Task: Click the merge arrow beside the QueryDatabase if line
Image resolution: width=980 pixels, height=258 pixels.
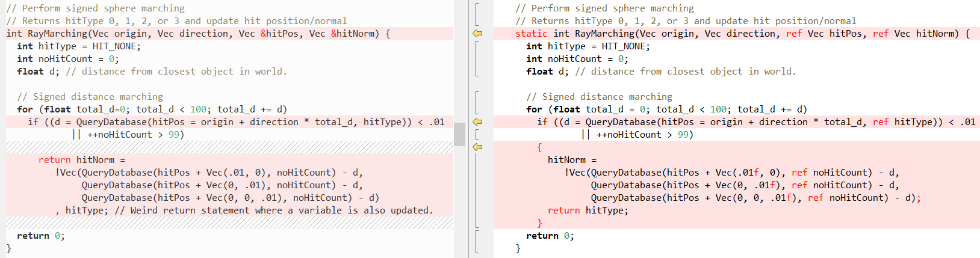Action: tap(477, 122)
